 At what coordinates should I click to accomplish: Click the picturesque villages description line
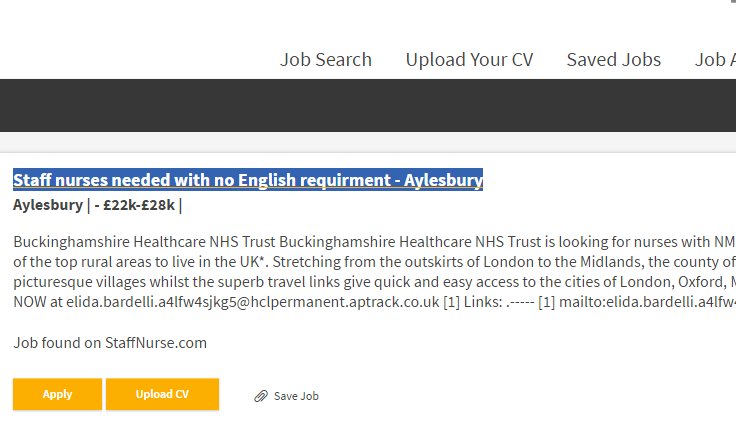(374, 282)
